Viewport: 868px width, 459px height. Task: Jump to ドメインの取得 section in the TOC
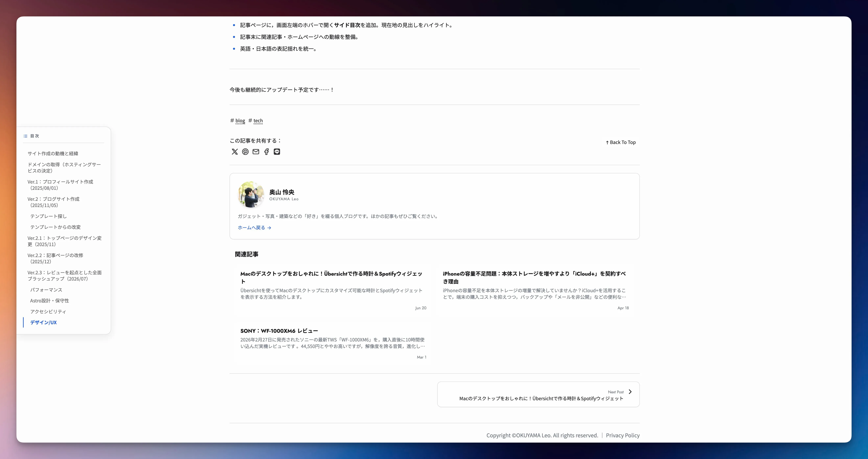point(64,168)
